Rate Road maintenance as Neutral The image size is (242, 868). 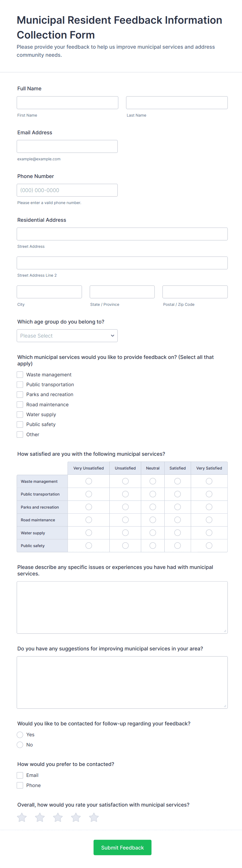[x=153, y=520]
